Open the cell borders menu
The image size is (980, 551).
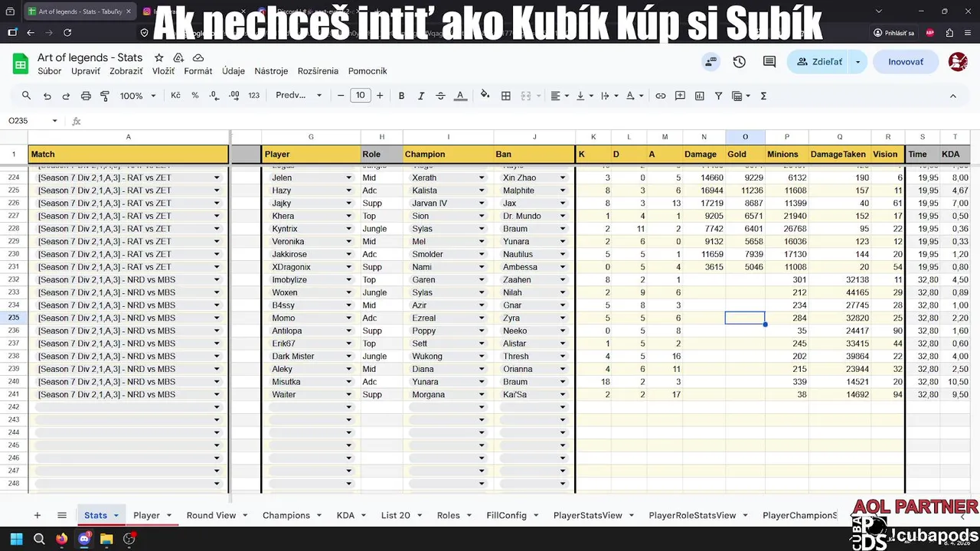click(506, 96)
